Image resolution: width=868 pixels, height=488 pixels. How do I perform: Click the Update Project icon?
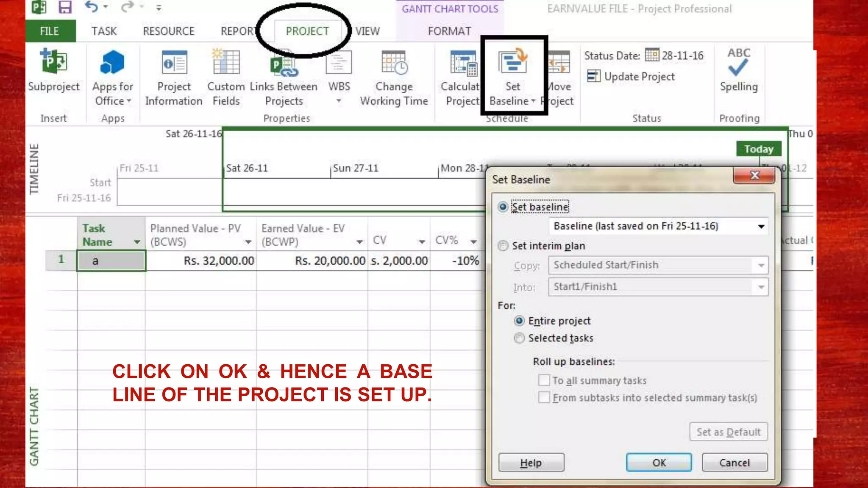click(x=593, y=76)
